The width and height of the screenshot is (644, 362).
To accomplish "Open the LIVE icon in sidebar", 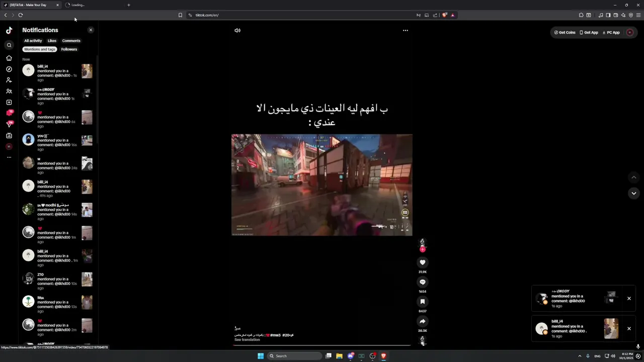I will pyautogui.click(x=9, y=136).
